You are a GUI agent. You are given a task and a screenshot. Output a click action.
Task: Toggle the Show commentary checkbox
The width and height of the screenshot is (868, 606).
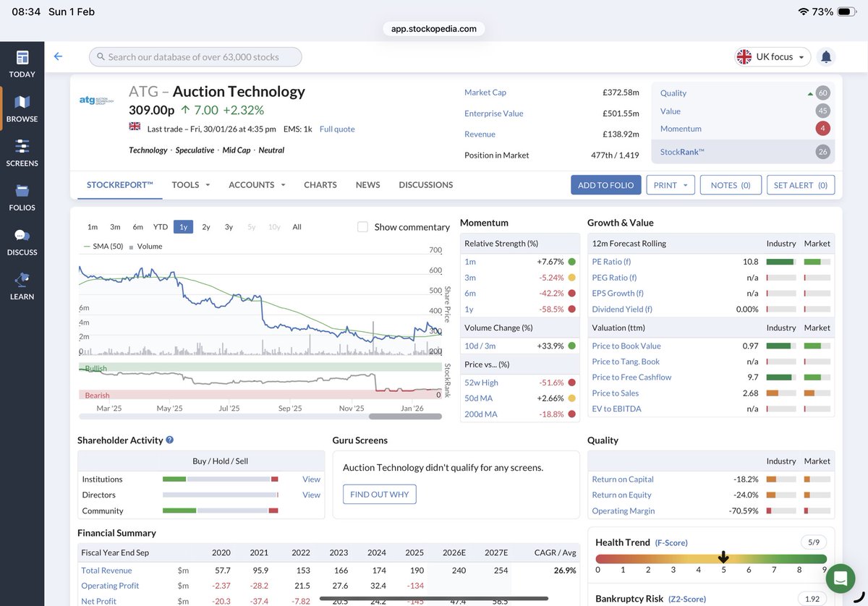(x=363, y=226)
